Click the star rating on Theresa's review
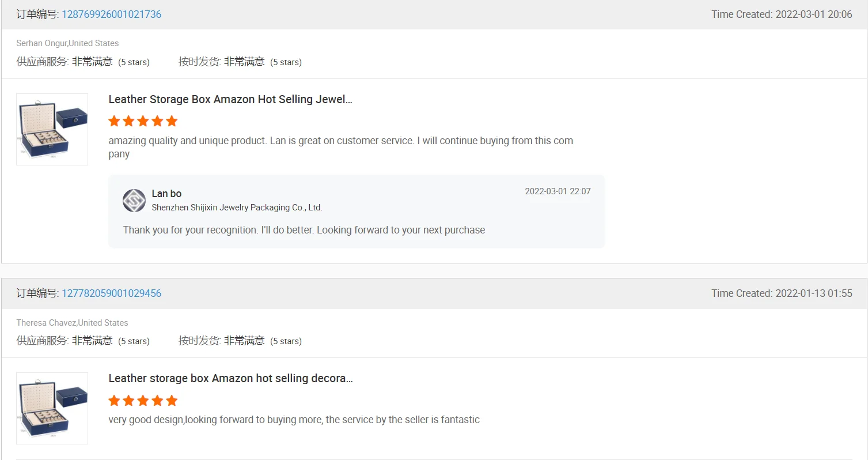Viewport: 868px width, 460px height. click(x=143, y=401)
